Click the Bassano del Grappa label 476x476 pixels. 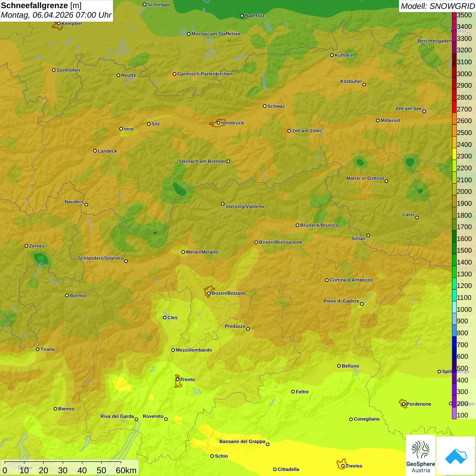coord(242,441)
